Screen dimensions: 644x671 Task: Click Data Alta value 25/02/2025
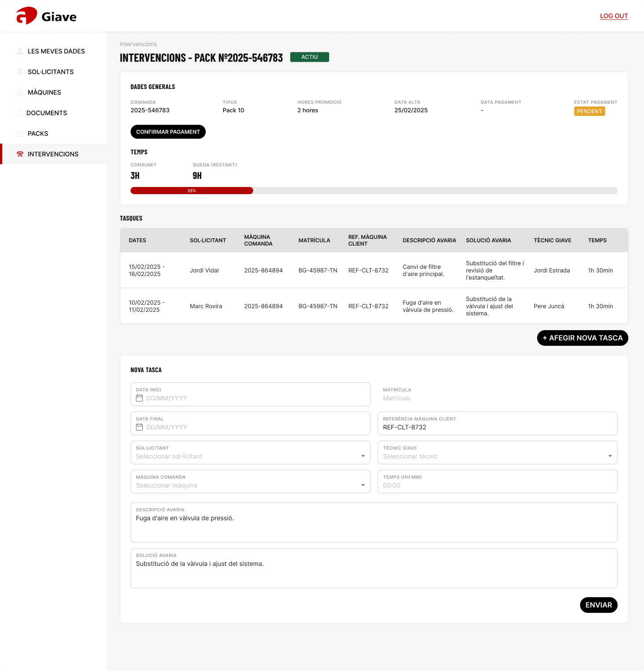[x=411, y=110]
